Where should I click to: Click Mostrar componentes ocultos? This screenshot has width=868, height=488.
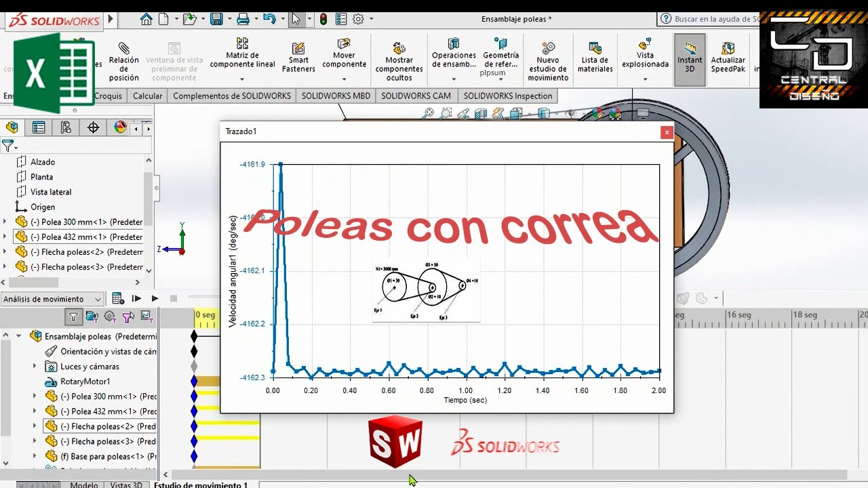pyautogui.click(x=399, y=60)
